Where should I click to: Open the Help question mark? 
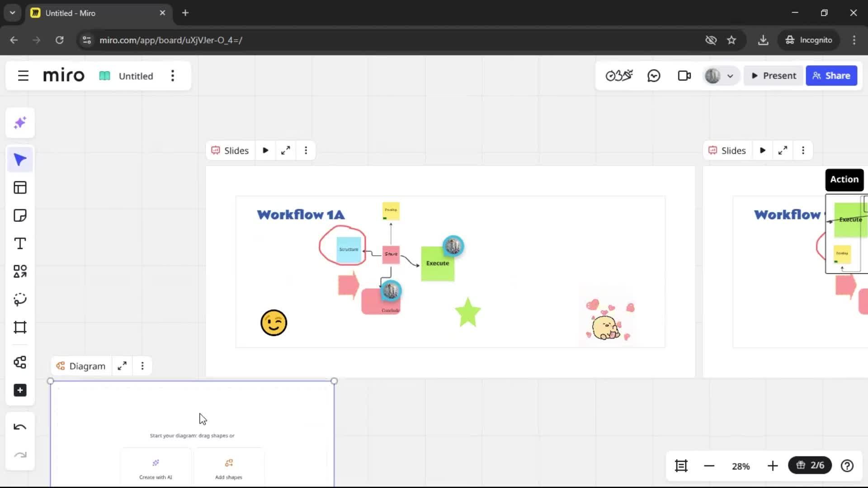tap(847, 466)
